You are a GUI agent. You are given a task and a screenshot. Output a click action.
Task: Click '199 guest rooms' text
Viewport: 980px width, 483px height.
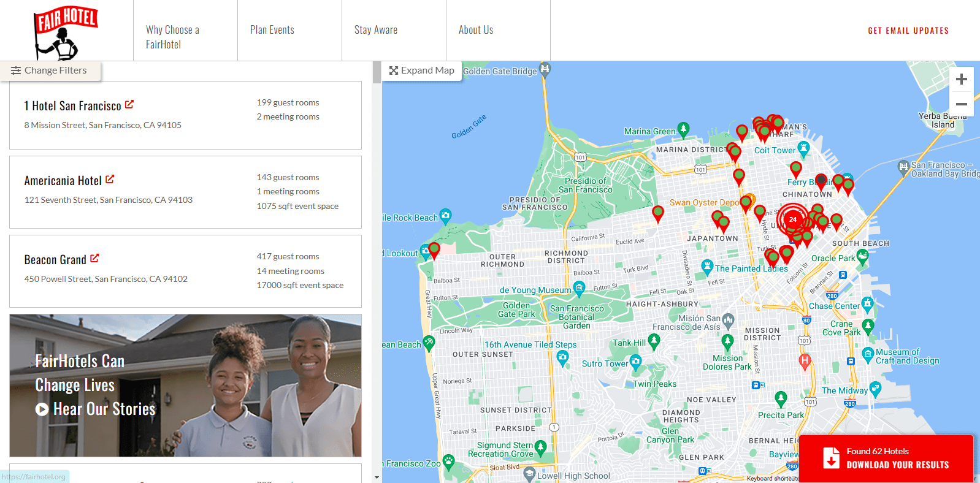tap(288, 102)
